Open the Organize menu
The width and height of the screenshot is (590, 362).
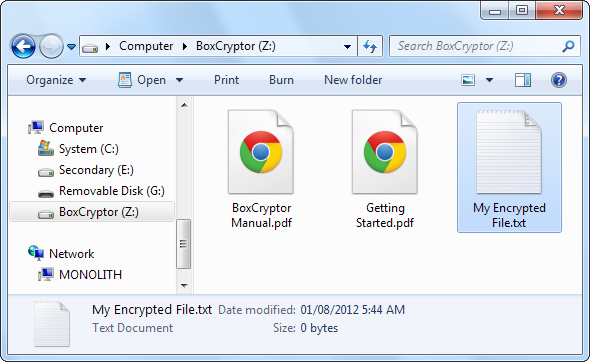tap(56, 80)
